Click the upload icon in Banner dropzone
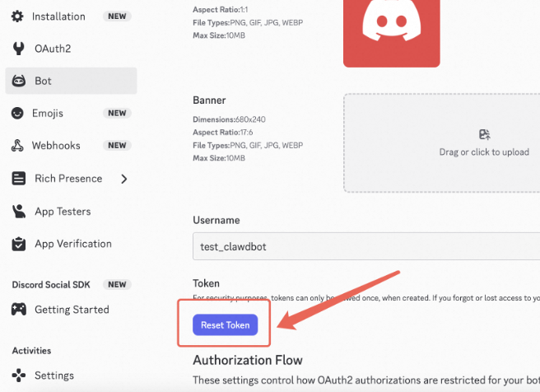The image size is (540, 392). [485, 134]
